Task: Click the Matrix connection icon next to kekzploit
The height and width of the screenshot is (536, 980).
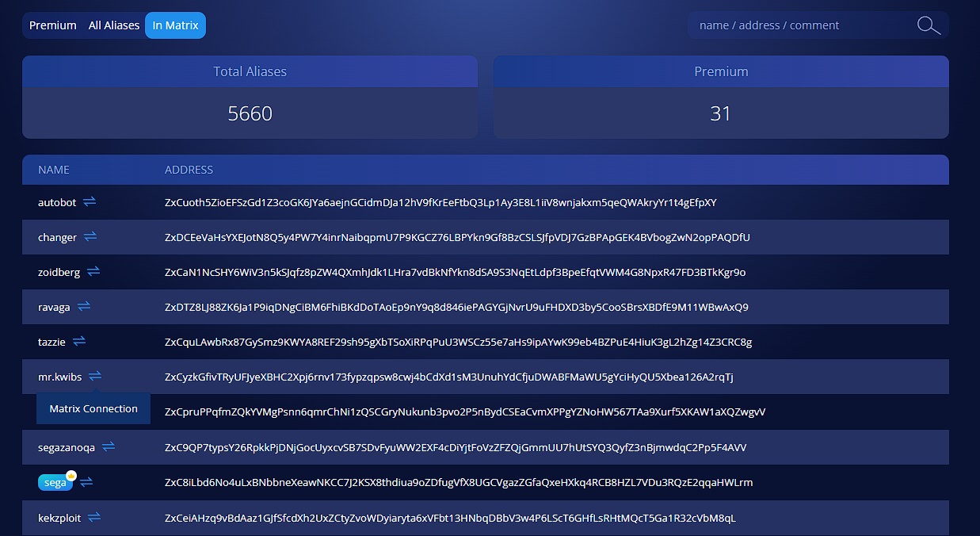Action: (94, 518)
